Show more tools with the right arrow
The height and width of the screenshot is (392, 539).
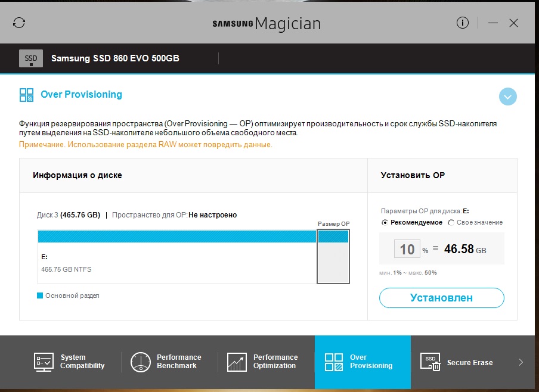click(x=521, y=362)
